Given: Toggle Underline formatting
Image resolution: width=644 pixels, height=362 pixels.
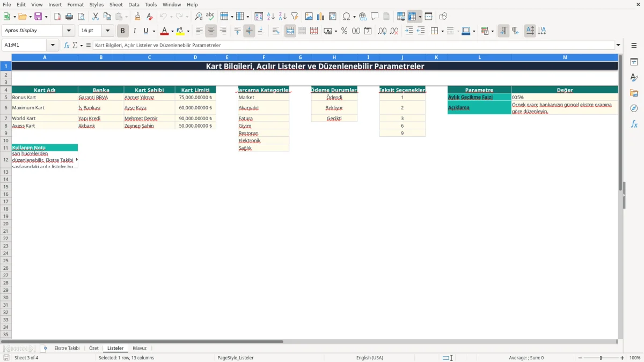Looking at the screenshot, I should 146,31.
